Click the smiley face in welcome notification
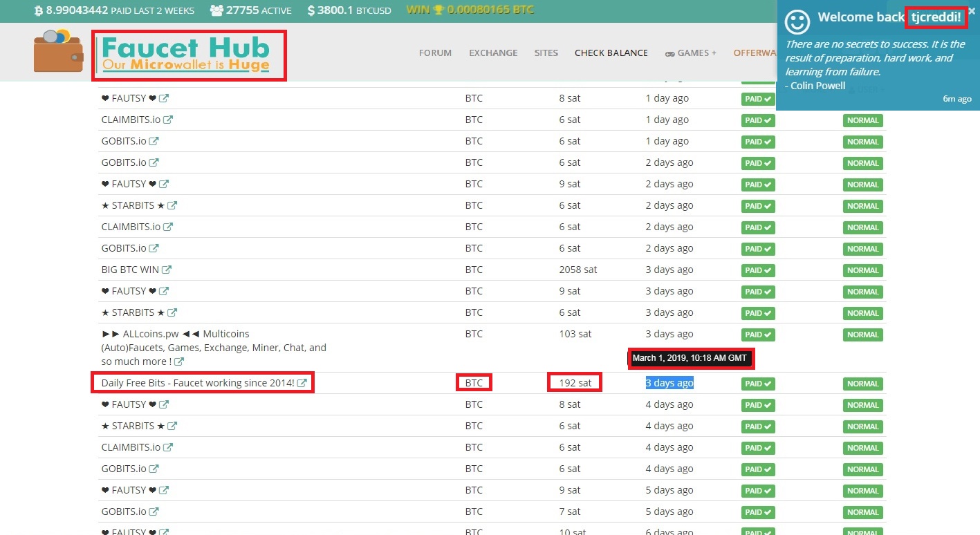This screenshot has width=980, height=535. pyautogui.click(x=797, y=21)
